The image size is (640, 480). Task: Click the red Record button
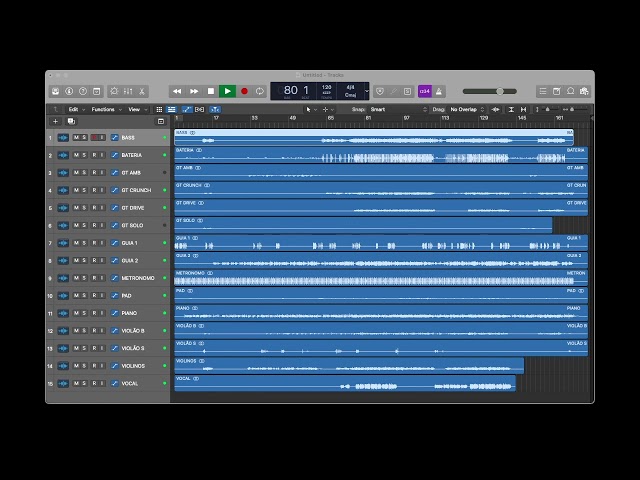[x=244, y=91]
